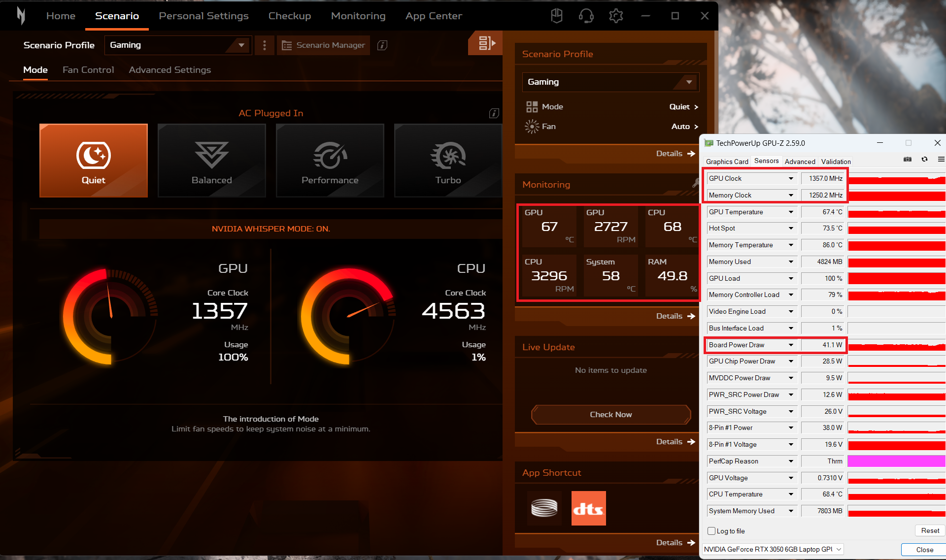Open Live Update Details link
Screen dimensions: 946x560
(x=676, y=442)
